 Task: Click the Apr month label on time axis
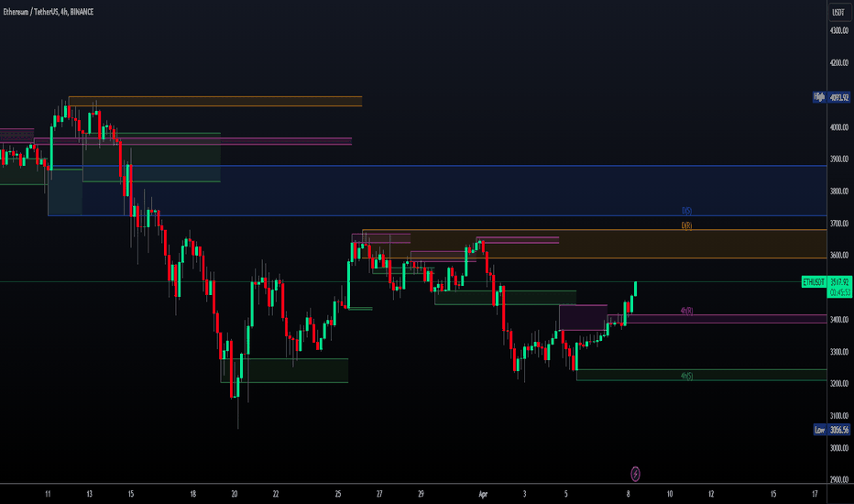(483, 494)
